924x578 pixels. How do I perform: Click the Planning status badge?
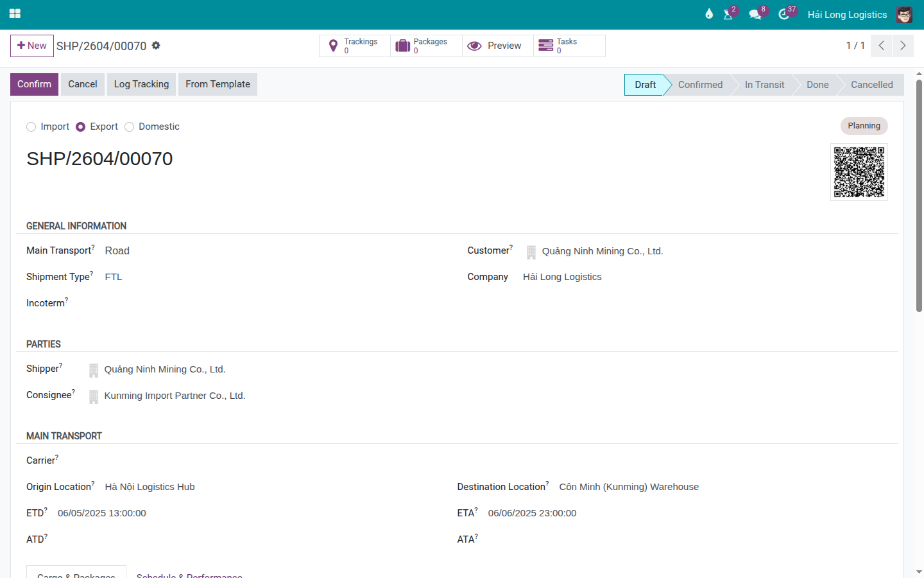click(x=864, y=126)
